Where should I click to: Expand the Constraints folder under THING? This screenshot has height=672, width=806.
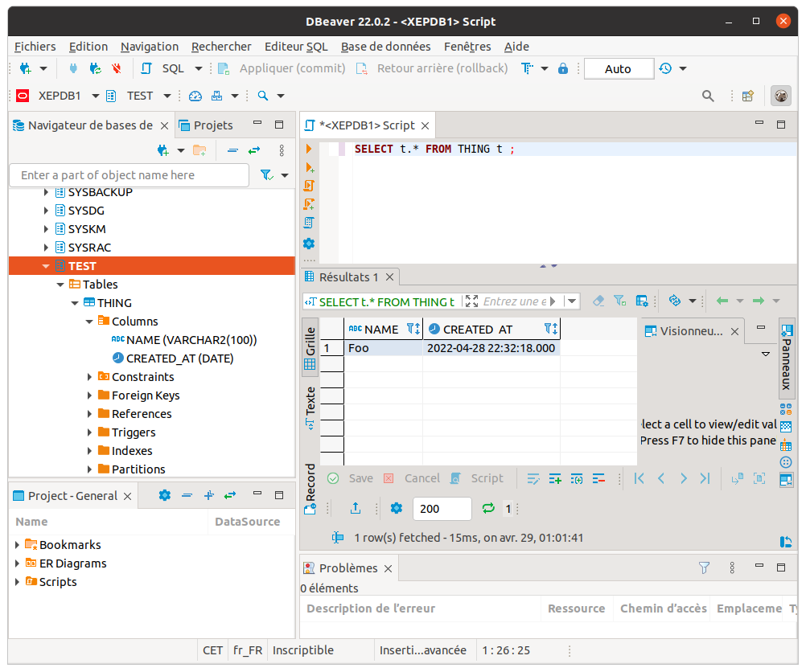[x=89, y=376]
